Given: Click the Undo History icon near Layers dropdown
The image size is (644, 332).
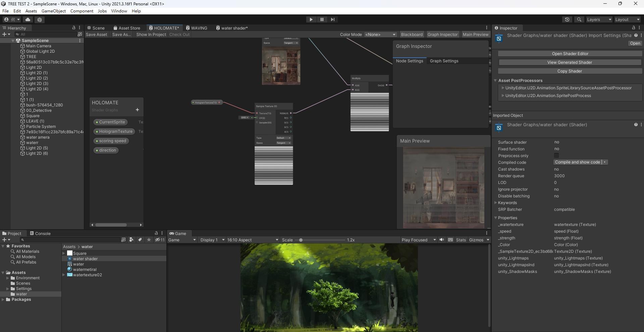Looking at the screenshot, I should point(567,19).
